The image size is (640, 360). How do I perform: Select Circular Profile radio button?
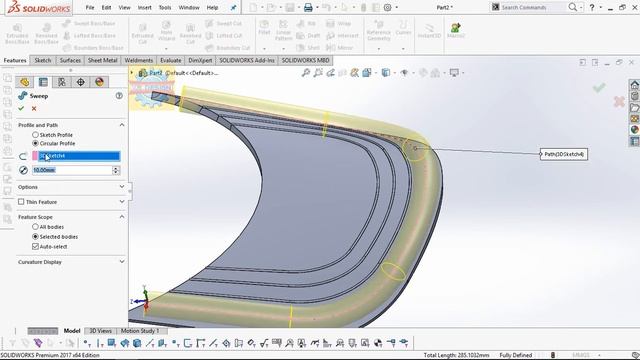tap(35, 143)
